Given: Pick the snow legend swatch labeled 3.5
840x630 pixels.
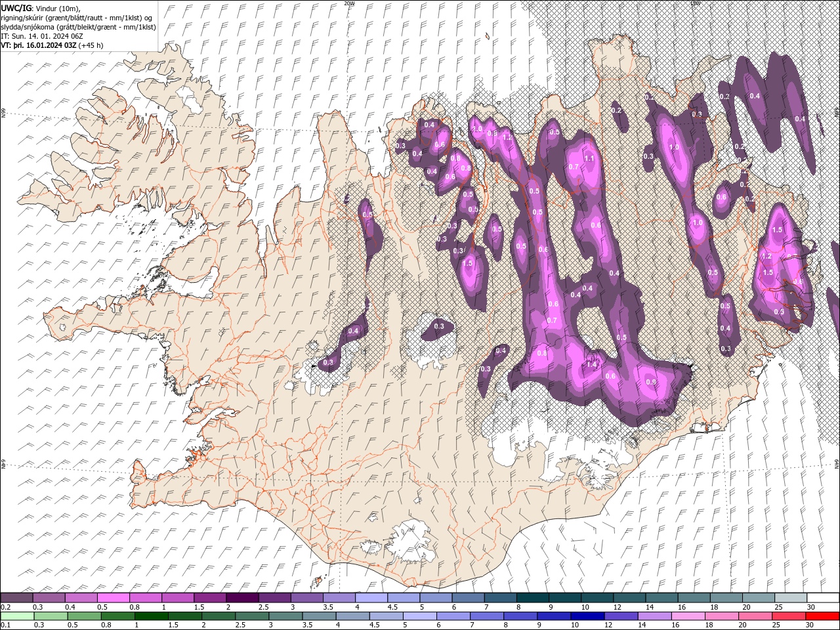Looking at the screenshot, I should click(x=339, y=598).
